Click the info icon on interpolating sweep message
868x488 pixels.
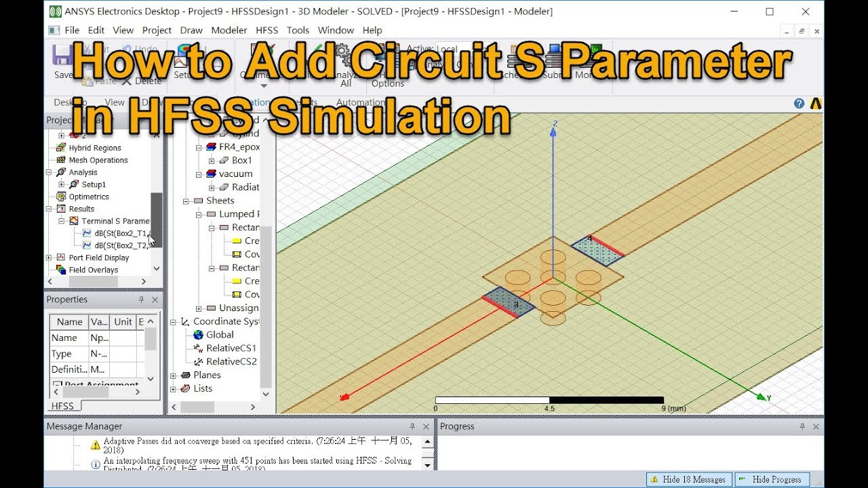point(96,465)
